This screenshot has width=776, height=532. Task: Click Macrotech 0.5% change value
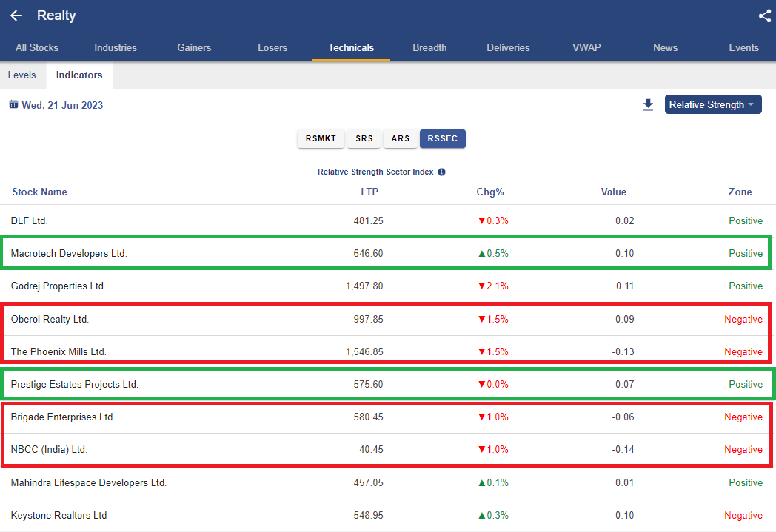[x=493, y=253]
